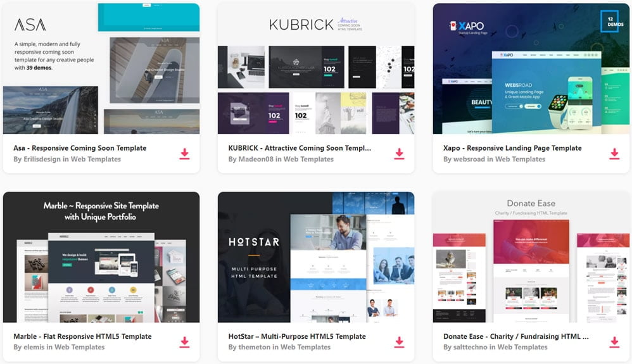Image resolution: width=632 pixels, height=364 pixels.
Task: Open 'HotStar – Multi-Purpose HTML5 Template' title
Action: coord(297,337)
